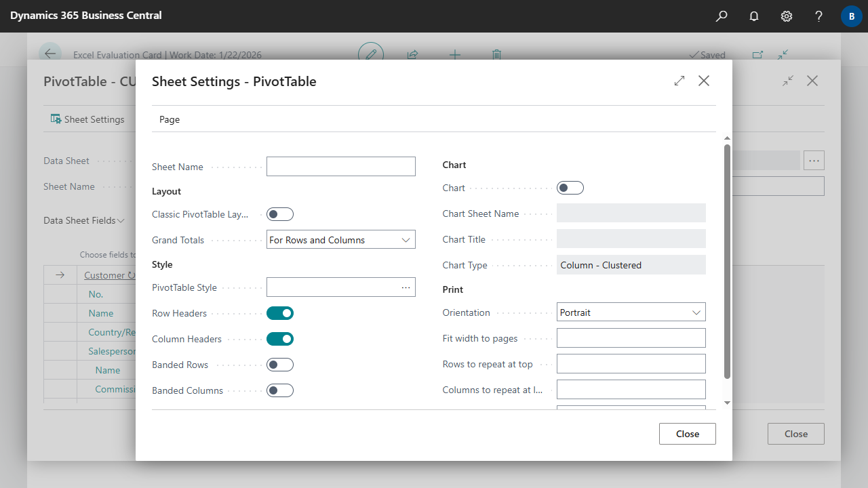Click the search magnifier icon in header
The height and width of the screenshot is (488, 868).
722,16
